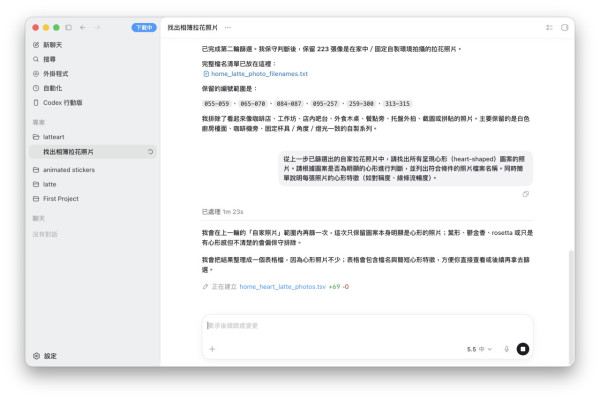Click the +69 additions count
Screen dimensions: 600x400
tap(334, 287)
